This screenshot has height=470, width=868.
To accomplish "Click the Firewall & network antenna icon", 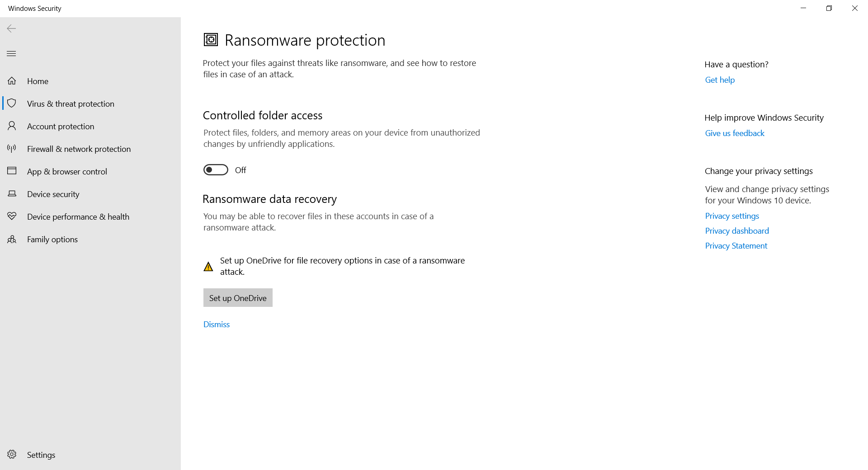I will click(x=12, y=149).
